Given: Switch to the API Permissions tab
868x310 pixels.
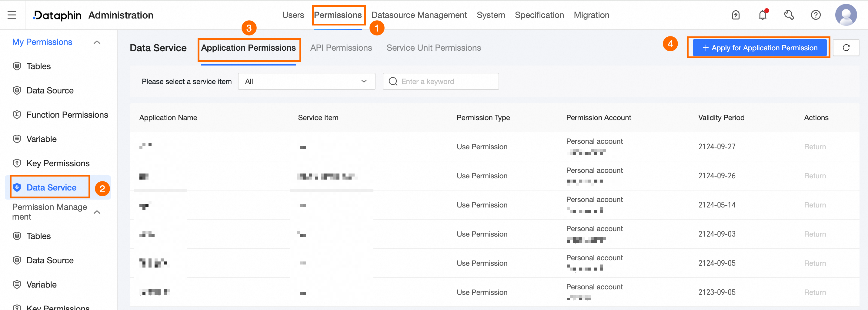Looking at the screenshot, I should 341,48.
